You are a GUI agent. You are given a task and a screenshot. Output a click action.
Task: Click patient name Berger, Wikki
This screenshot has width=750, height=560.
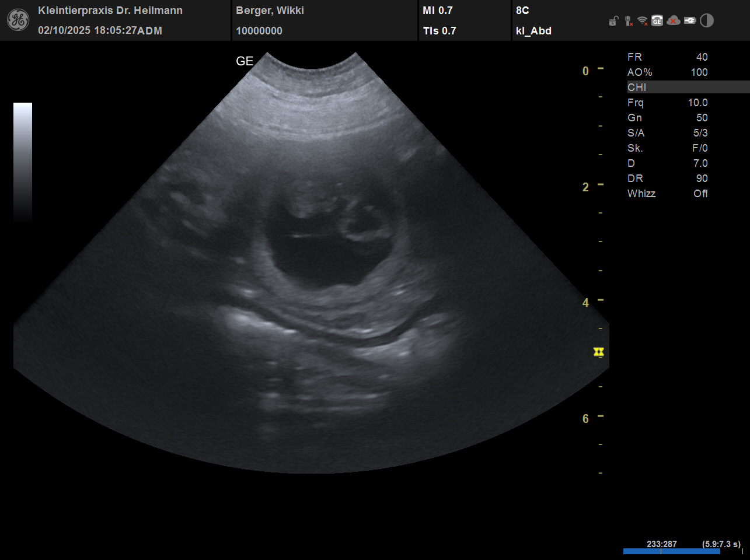coord(270,10)
